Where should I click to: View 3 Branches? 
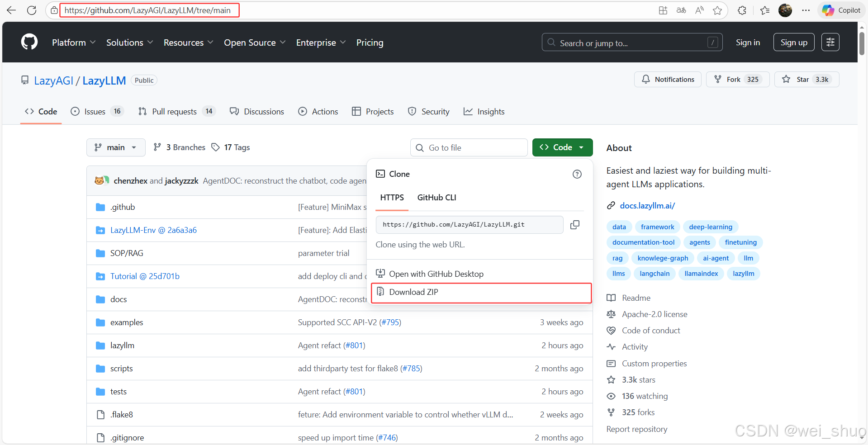(x=179, y=147)
